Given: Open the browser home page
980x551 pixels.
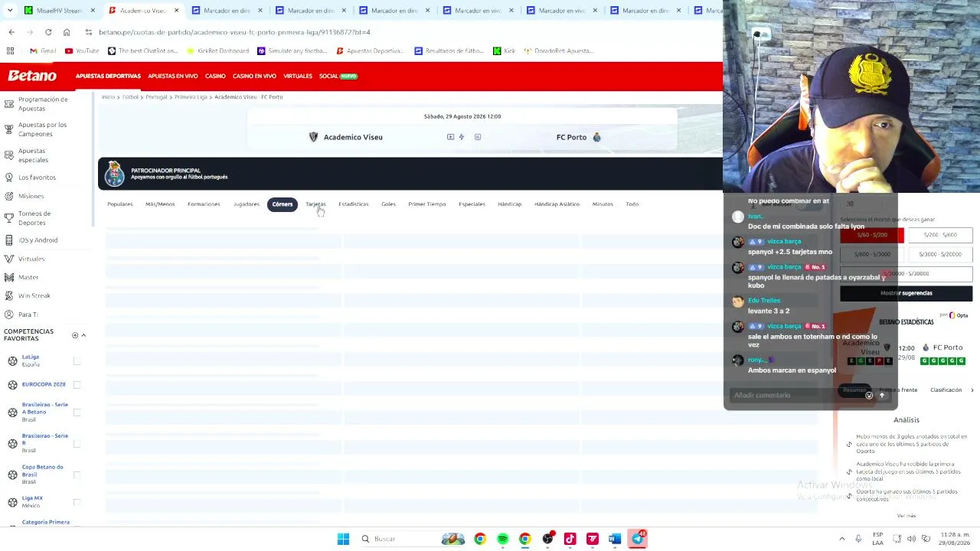Looking at the screenshot, I should [x=67, y=32].
